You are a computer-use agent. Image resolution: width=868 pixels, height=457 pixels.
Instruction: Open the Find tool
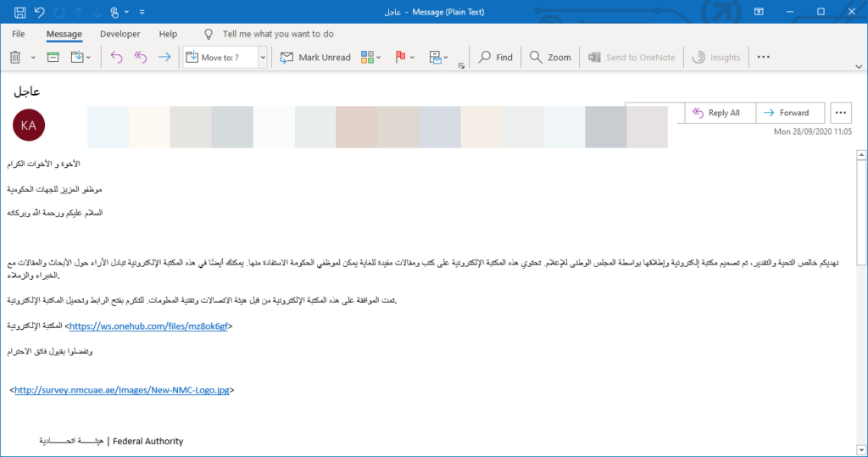pyautogui.click(x=496, y=57)
